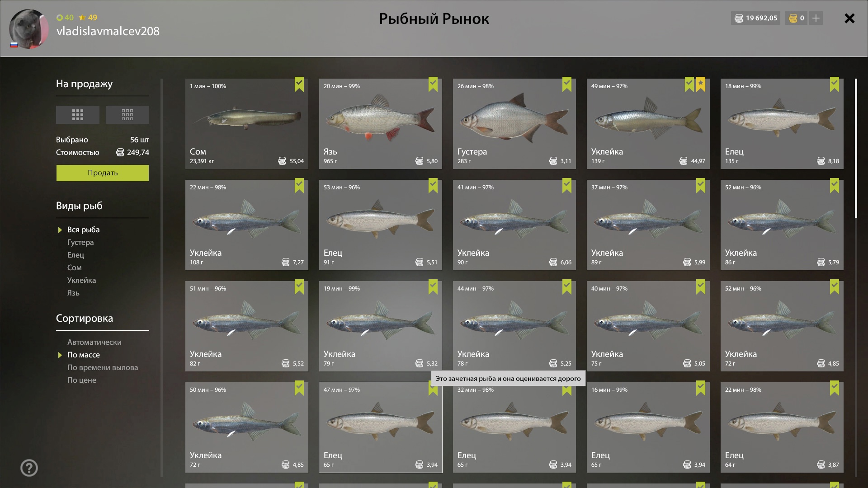Filter fish list by Уклейка

tap(81, 280)
